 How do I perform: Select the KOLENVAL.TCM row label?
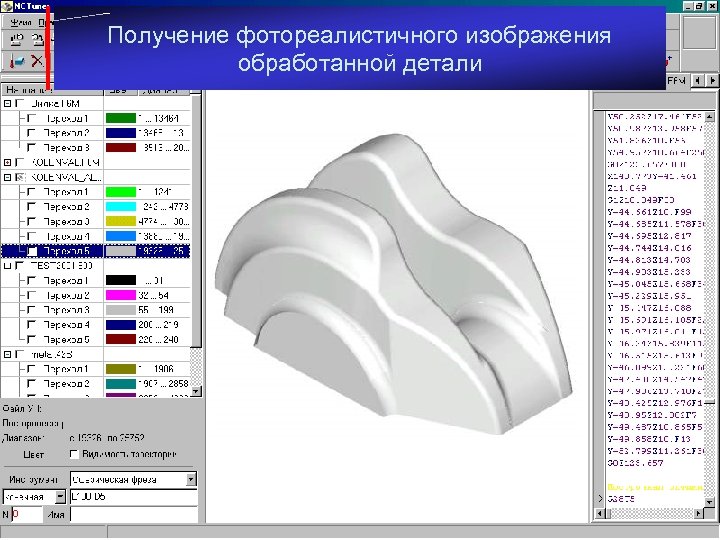[x=65, y=163]
